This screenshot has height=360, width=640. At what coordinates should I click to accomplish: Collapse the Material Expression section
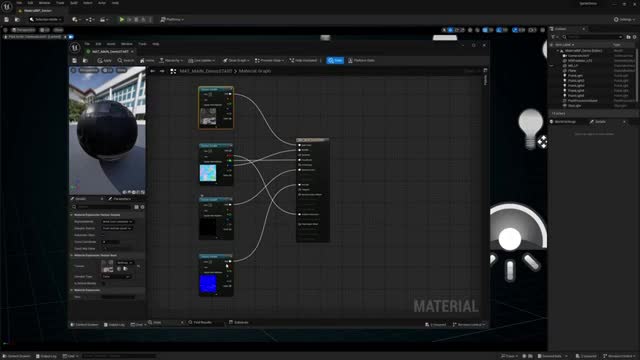pyautogui.click(x=71, y=290)
